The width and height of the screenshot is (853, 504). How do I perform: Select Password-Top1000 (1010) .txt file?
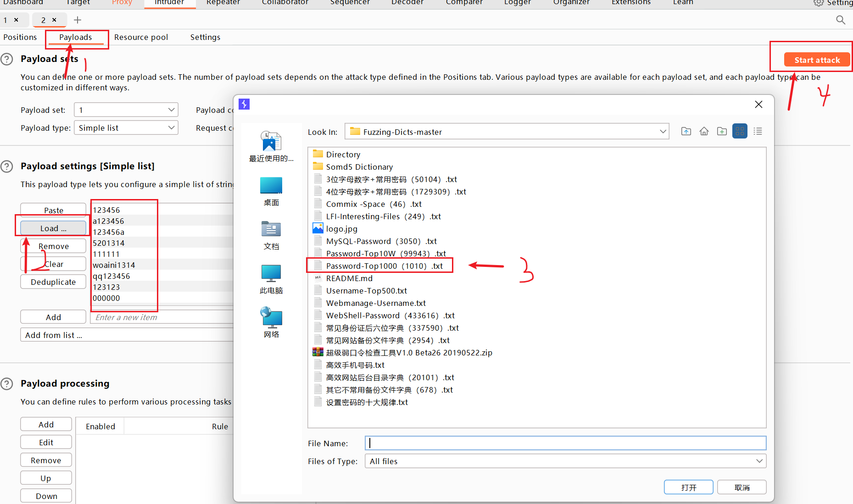tap(384, 266)
